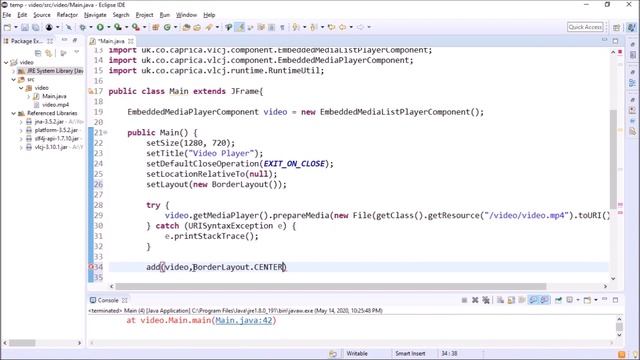Click the Save All toolbar icon
The image size is (640, 360).
click(x=36, y=27)
